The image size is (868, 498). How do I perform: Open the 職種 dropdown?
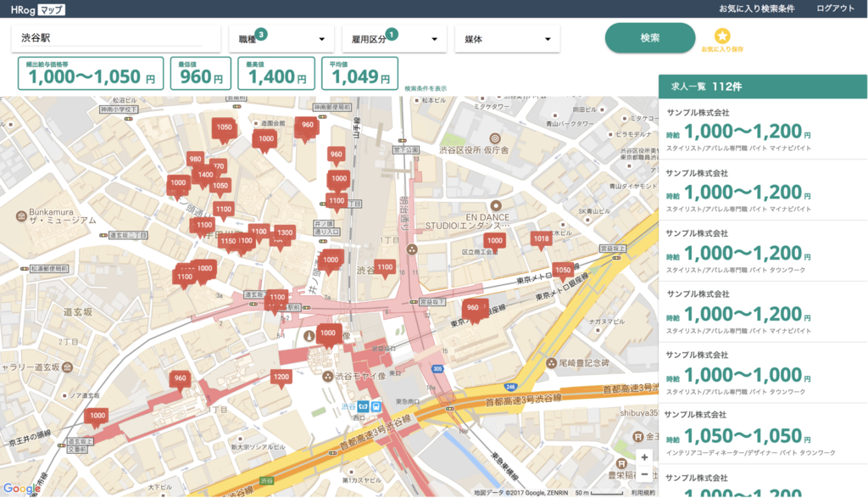[281, 39]
